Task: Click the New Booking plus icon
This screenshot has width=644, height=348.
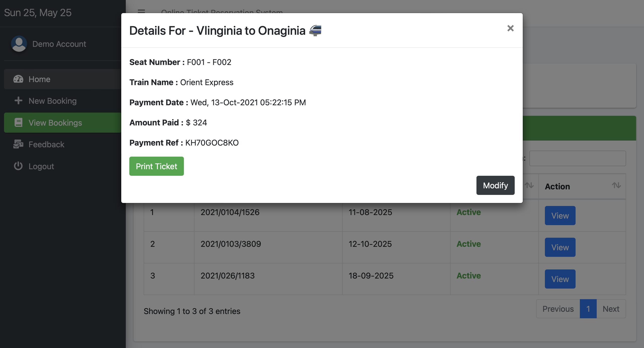Action: [x=18, y=101]
